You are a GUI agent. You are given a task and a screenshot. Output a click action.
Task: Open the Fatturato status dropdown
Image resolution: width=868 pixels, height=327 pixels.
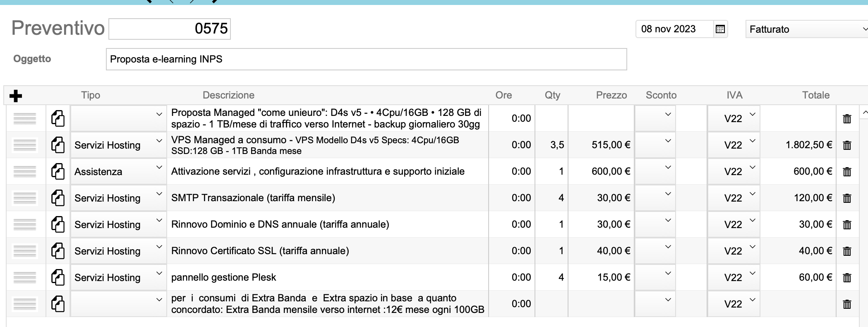click(x=806, y=29)
